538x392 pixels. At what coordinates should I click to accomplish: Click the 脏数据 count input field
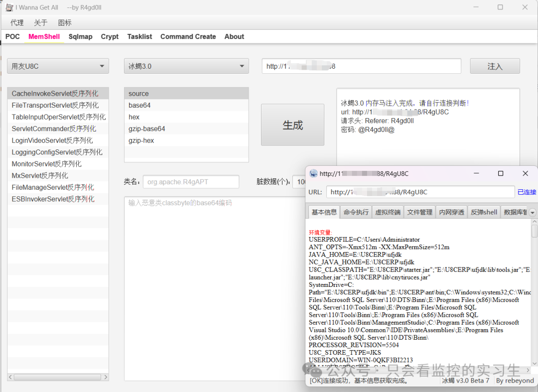click(x=299, y=182)
